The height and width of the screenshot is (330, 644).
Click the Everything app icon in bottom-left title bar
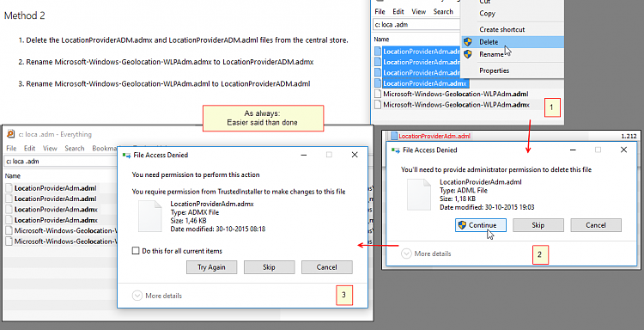11,134
